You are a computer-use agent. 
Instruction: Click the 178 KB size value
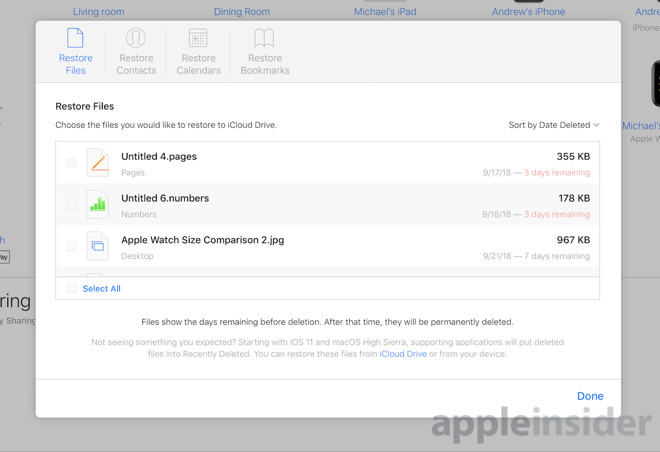click(x=574, y=198)
